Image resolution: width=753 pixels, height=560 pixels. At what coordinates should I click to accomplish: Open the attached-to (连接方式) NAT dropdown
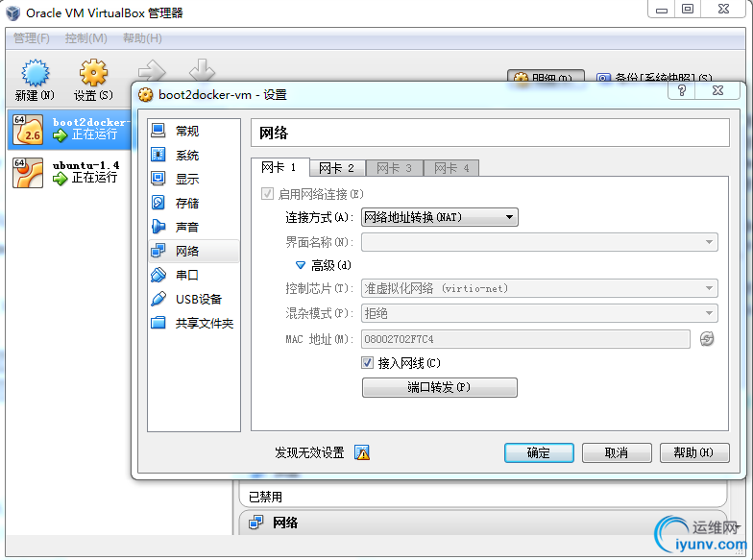click(x=440, y=217)
